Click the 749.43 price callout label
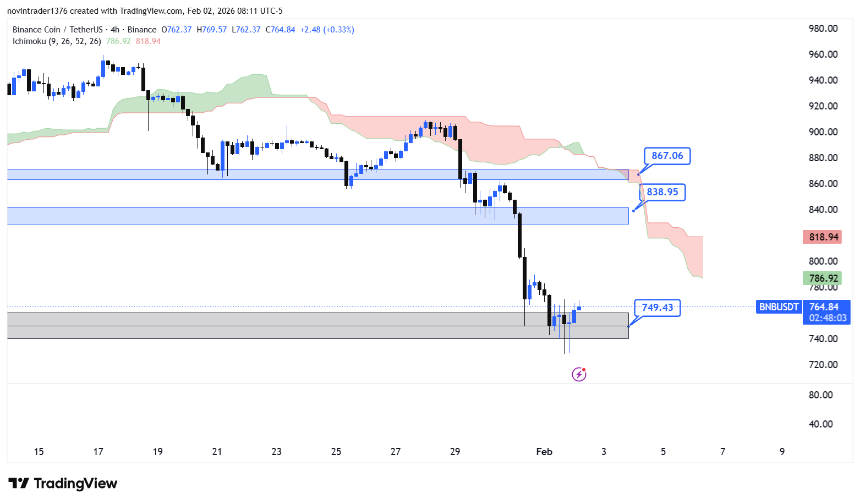The image size is (860, 504). (x=657, y=308)
